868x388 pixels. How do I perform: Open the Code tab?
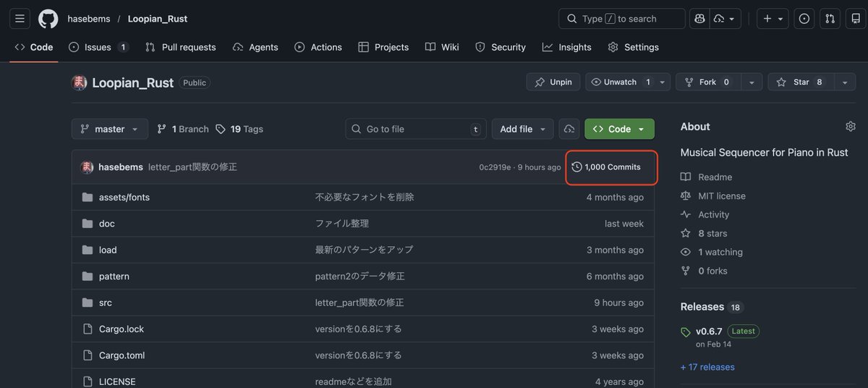(34, 47)
